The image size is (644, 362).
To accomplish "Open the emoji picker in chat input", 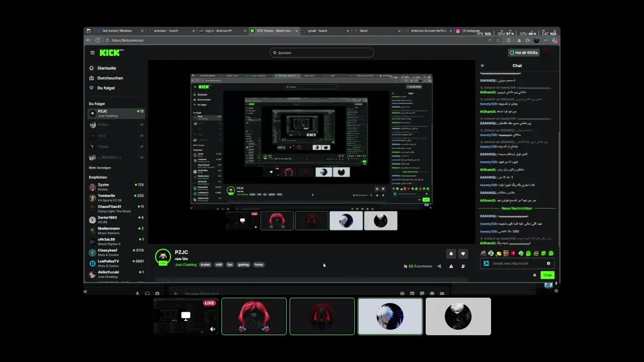I will coord(548,263).
